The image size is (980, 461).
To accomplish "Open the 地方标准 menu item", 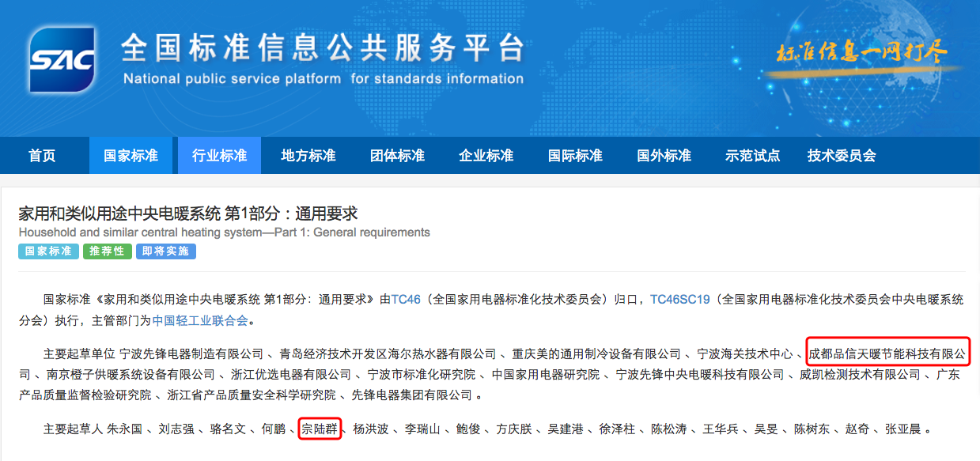I will point(308,156).
